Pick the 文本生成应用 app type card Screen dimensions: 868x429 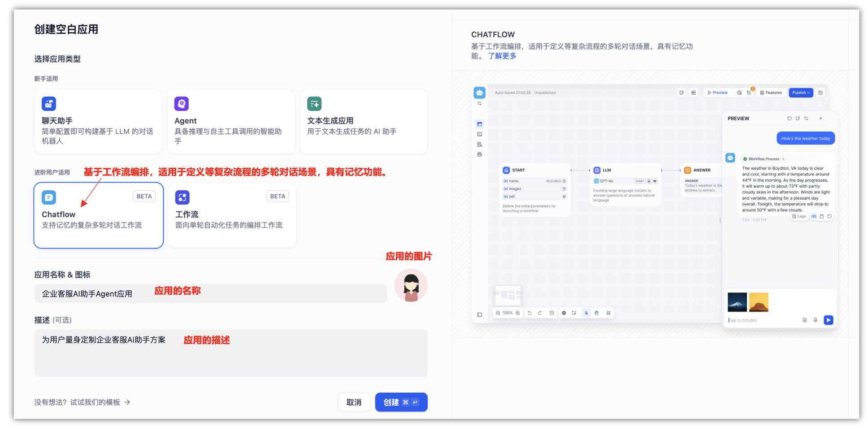pos(364,122)
